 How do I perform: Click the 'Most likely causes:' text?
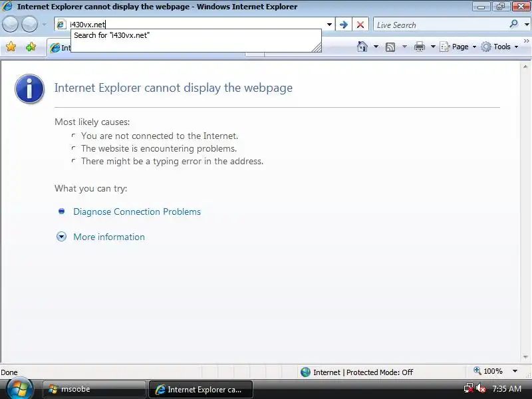92,122
